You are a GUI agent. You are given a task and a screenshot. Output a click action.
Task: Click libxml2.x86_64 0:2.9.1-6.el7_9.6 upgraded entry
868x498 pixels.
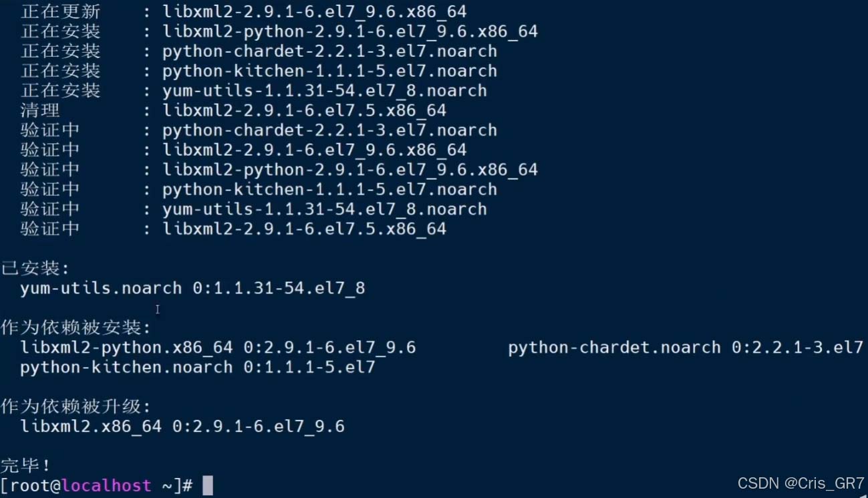[182, 426]
